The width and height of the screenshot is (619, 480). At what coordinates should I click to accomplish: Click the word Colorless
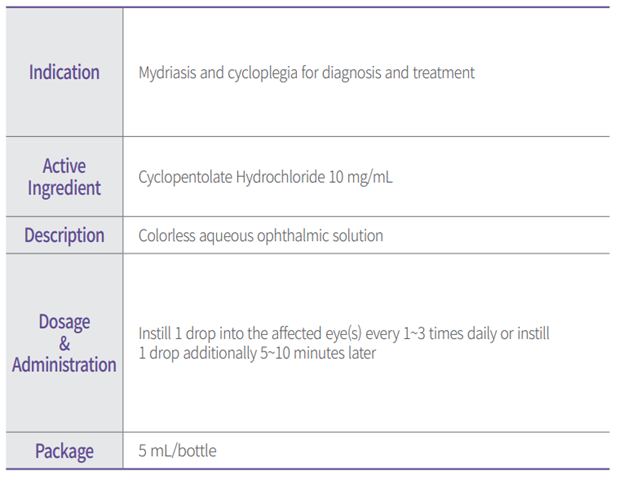(x=167, y=237)
